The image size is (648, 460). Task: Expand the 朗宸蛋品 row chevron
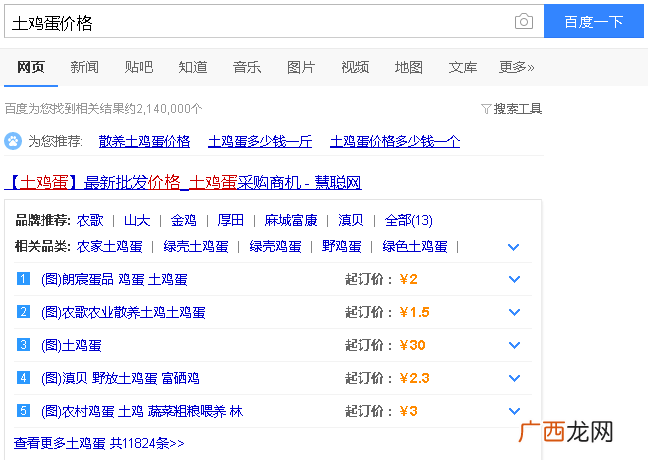click(x=514, y=279)
